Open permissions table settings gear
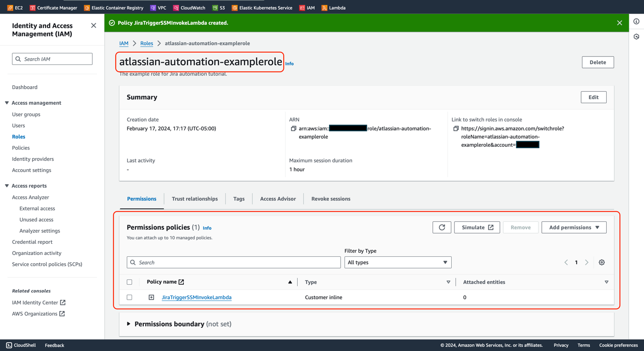The image size is (644, 351). click(x=602, y=262)
